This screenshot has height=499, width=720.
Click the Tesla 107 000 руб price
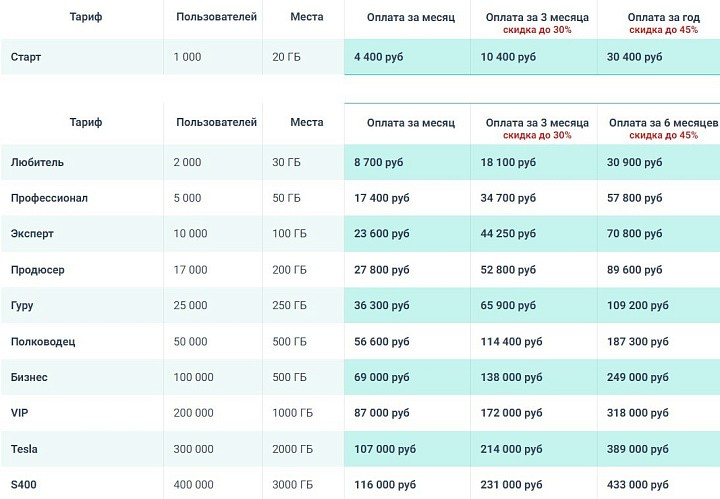coord(385,449)
